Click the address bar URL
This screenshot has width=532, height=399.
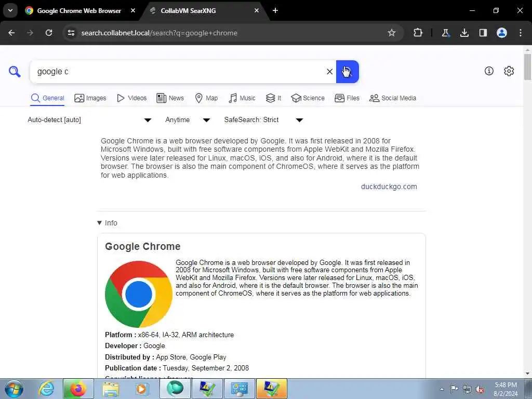pos(159,33)
